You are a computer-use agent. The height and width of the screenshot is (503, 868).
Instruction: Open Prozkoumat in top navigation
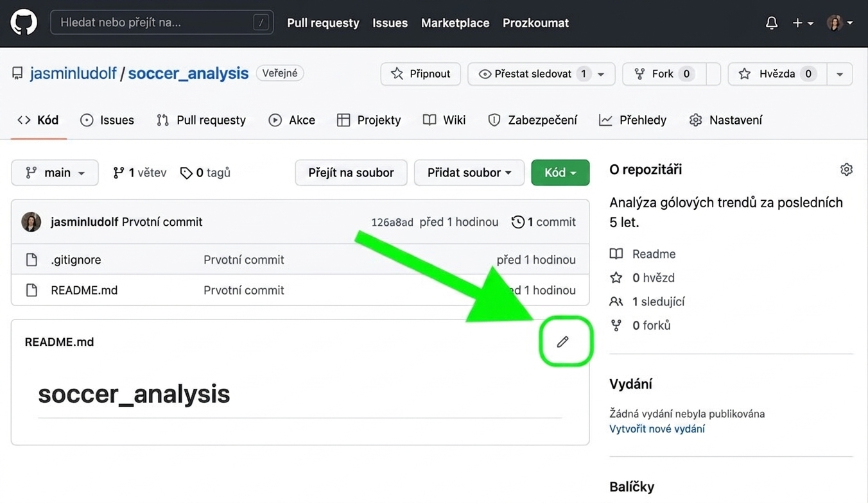coord(535,22)
